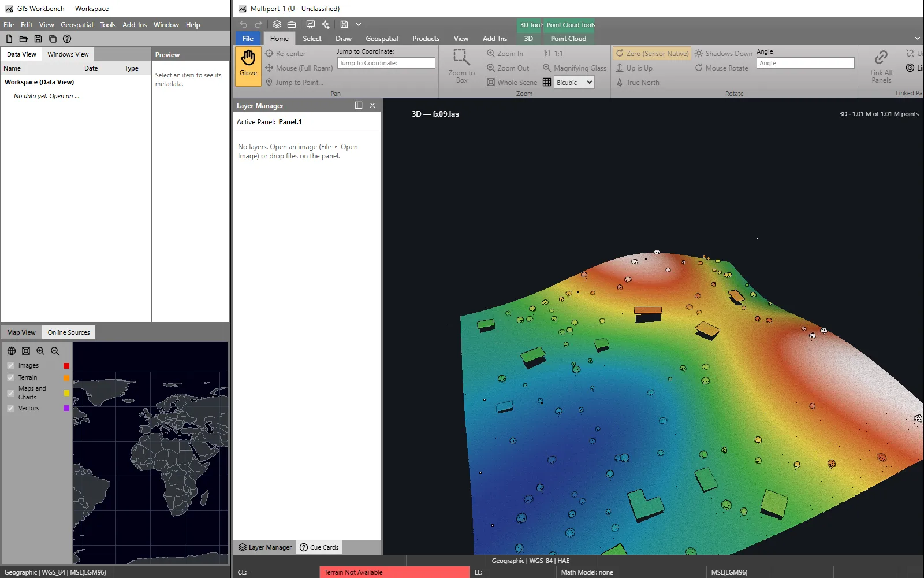
Task: Expand the quick access toolbar customize arrow
Action: coord(359,24)
